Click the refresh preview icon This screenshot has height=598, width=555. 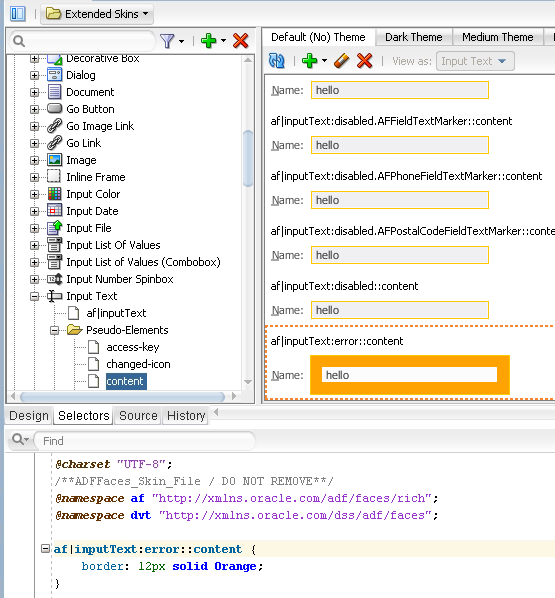277,61
